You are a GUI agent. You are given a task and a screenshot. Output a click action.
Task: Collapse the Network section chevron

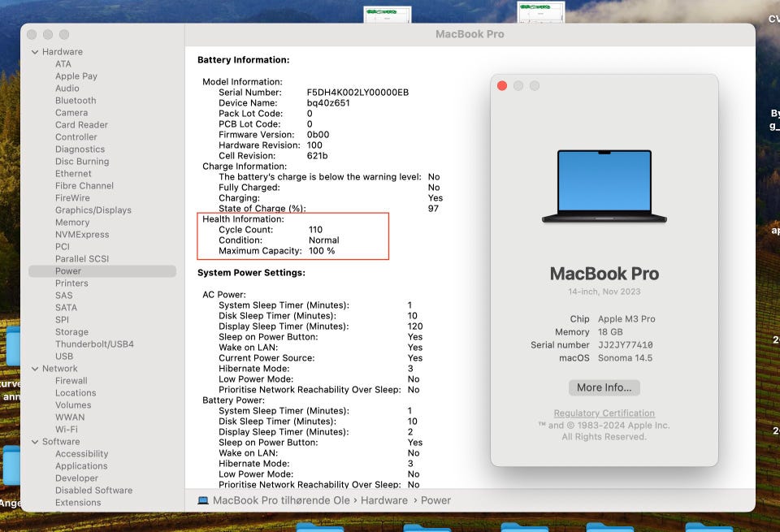coord(35,369)
